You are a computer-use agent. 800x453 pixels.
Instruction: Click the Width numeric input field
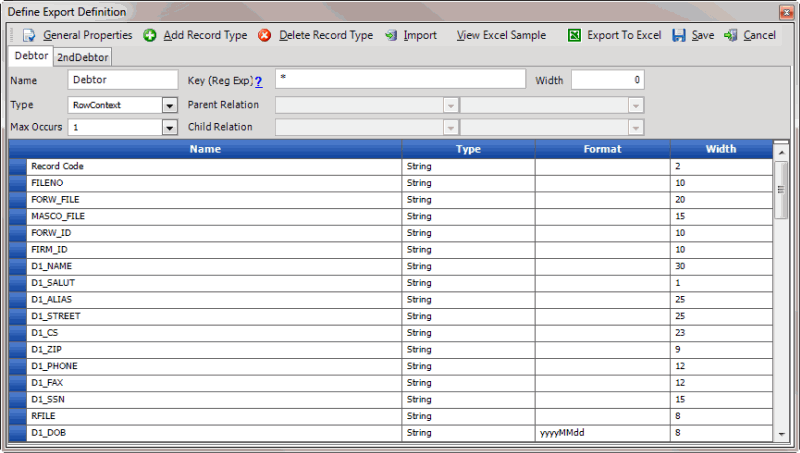(x=607, y=80)
